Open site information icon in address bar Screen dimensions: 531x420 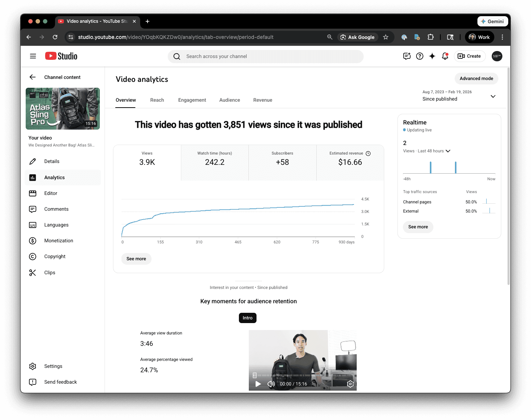coord(71,37)
